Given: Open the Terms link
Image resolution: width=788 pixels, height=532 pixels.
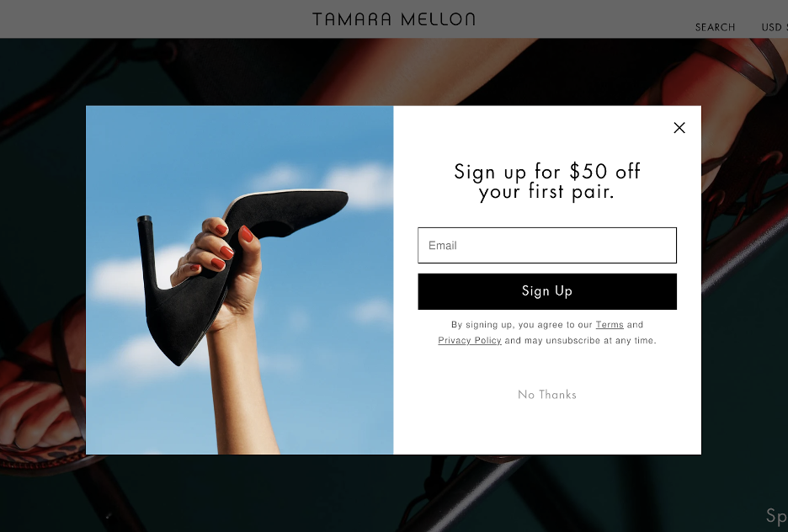Looking at the screenshot, I should (609, 325).
